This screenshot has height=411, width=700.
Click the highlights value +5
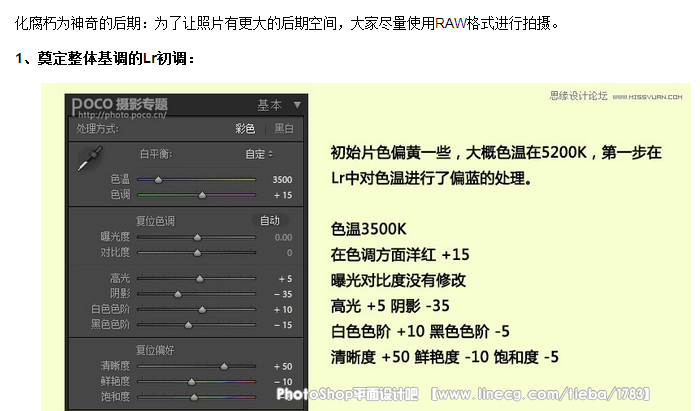point(286,279)
